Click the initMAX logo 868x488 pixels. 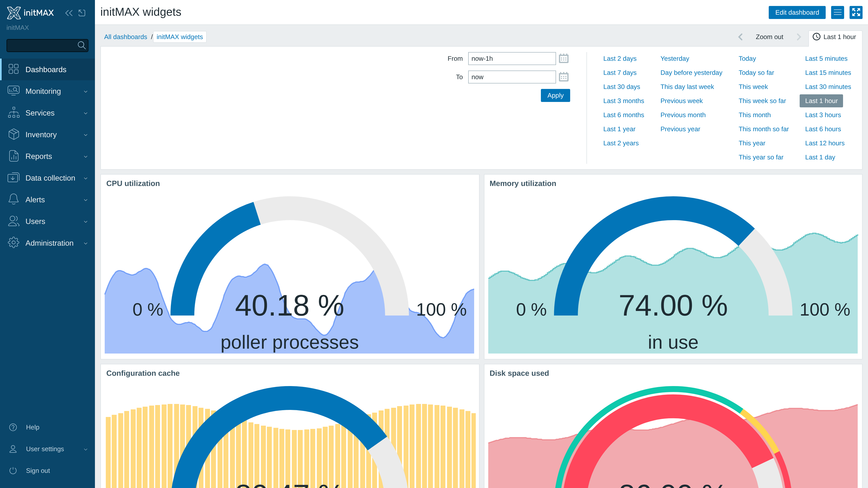[x=30, y=13]
